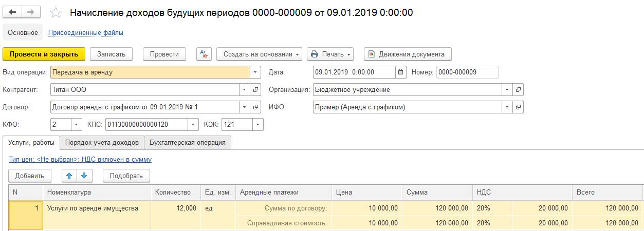The width and height of the screenshot is (644, 231).
Task: Open Организация record icon
Action: [x=518, y=90]
